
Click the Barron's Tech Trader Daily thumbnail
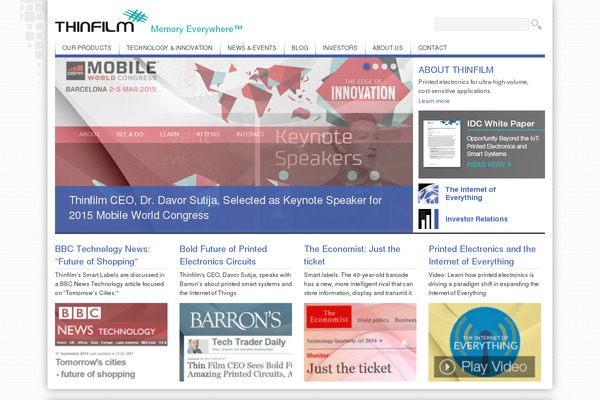(x=236, y=342)
